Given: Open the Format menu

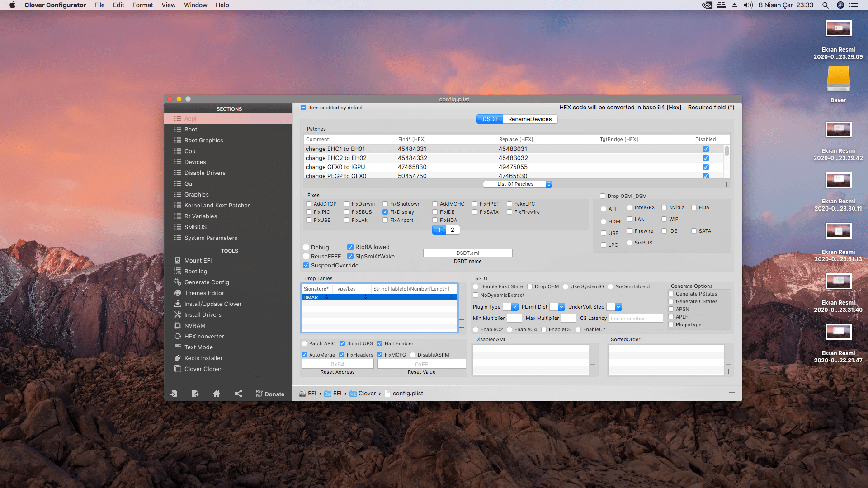Looking at the screenshot, I should (142, 5).
